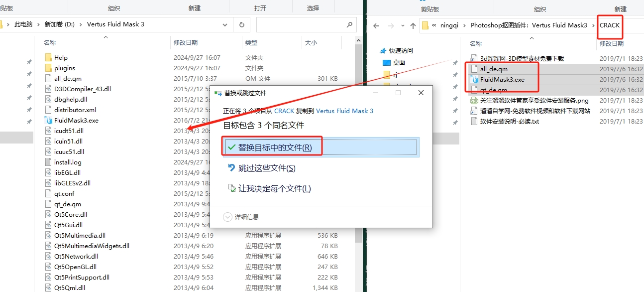Screen dimensions: 644x292
Task: Click the dbghelp.dll file icon
Action: pyautogui.click(x=48, y=99)
